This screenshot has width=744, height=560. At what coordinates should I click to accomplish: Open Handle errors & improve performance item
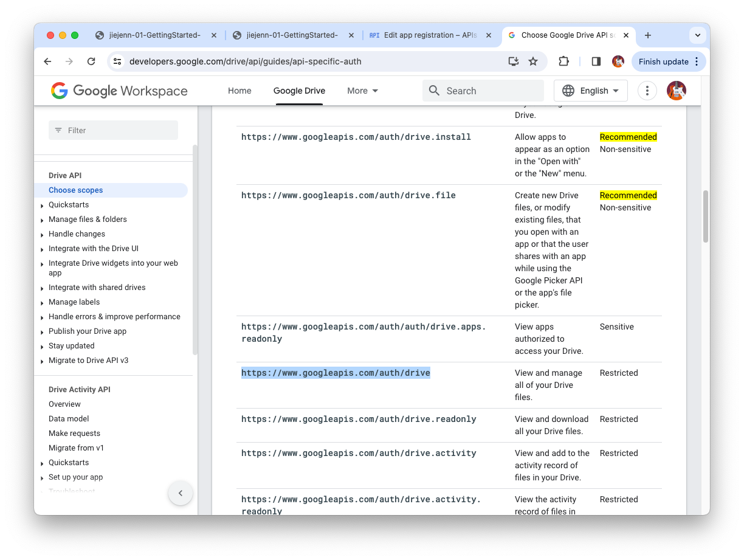coord(114,317)
